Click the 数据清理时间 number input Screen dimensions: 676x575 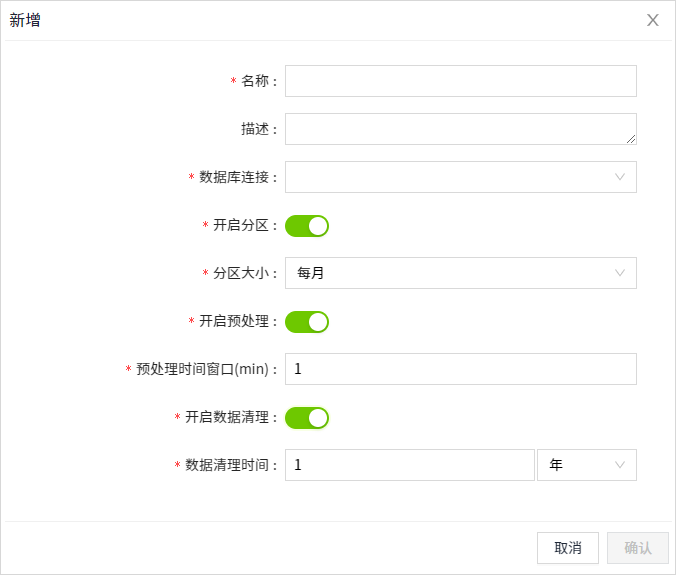point(410,465)
